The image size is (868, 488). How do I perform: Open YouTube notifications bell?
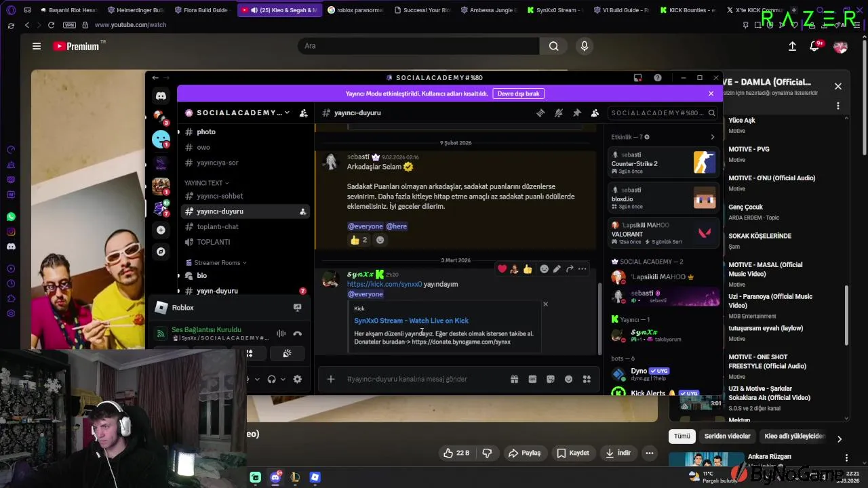click(815, 46)
